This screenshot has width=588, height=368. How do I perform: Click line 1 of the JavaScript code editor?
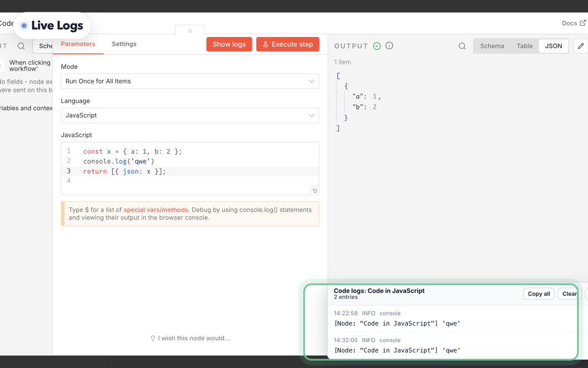pyautogui.click(x=132, y=151)
